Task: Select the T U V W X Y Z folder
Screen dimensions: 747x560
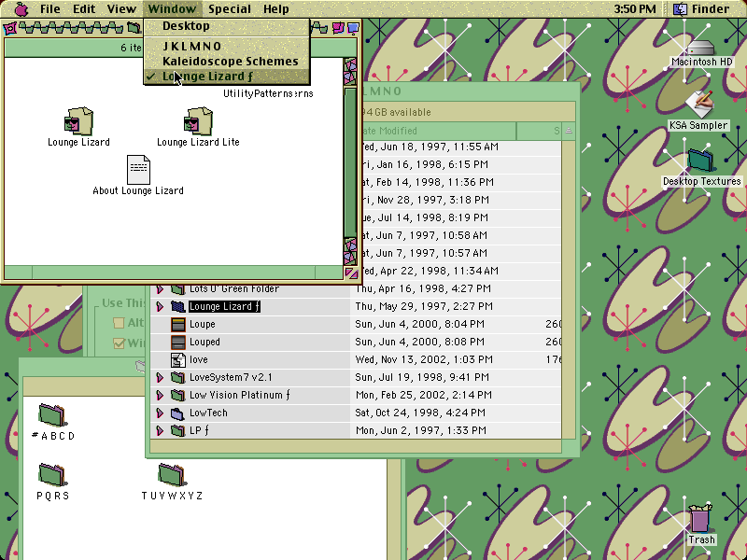Action: click(172, 475)
